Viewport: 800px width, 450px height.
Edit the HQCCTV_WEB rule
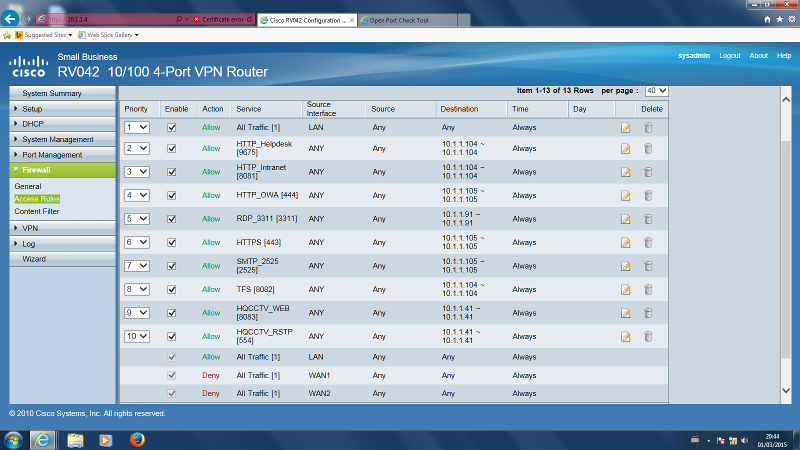626,313
